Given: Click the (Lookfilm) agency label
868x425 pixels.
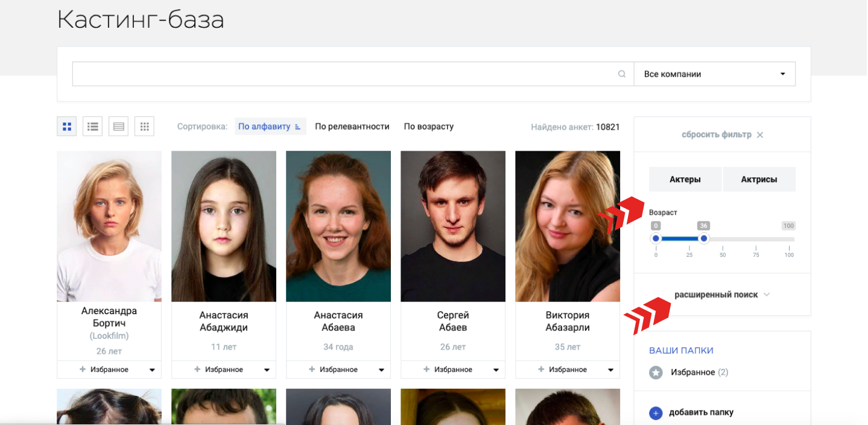Looking at the screenshot, I should coord(109,336).
